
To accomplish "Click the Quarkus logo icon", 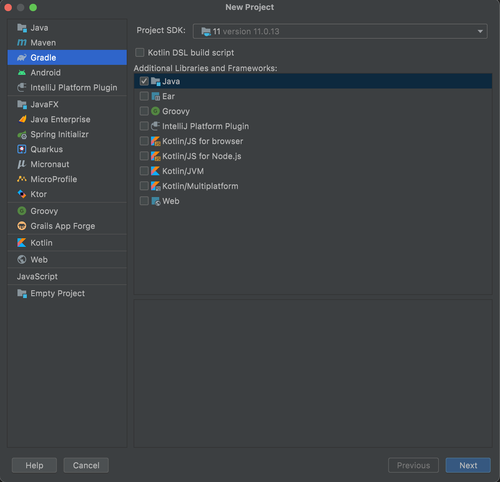I will coord(22,149).
